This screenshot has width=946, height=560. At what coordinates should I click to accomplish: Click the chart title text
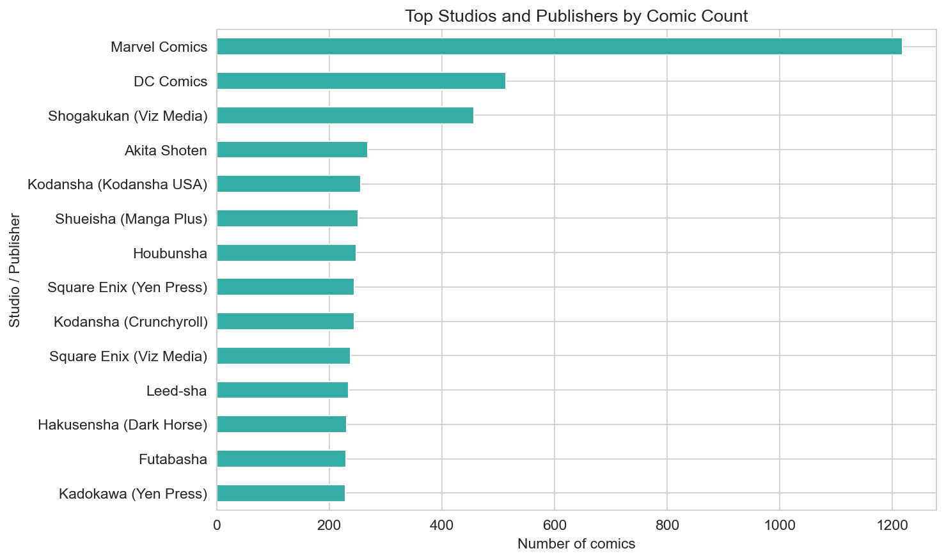pos(576,16)
